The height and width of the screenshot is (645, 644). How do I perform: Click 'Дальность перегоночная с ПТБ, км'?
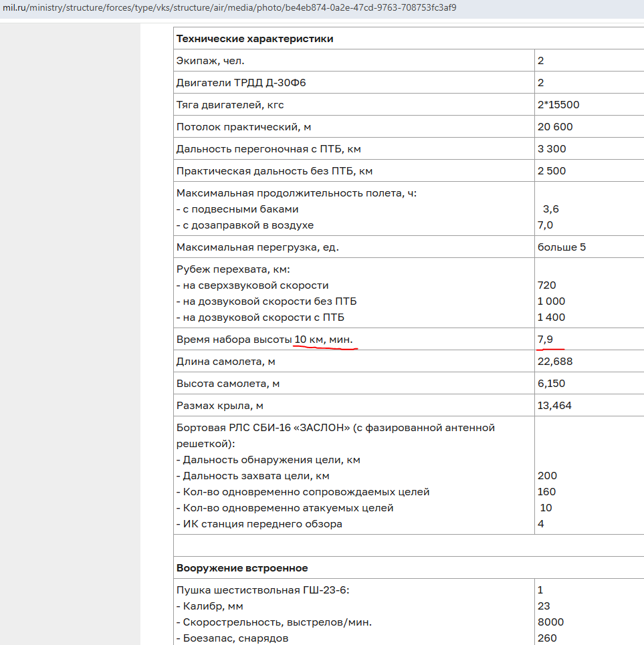coord(269,149)
